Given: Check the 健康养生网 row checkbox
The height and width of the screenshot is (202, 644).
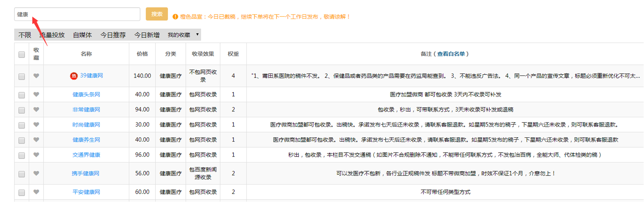Looking at the screenshot, I should point(22,140).
